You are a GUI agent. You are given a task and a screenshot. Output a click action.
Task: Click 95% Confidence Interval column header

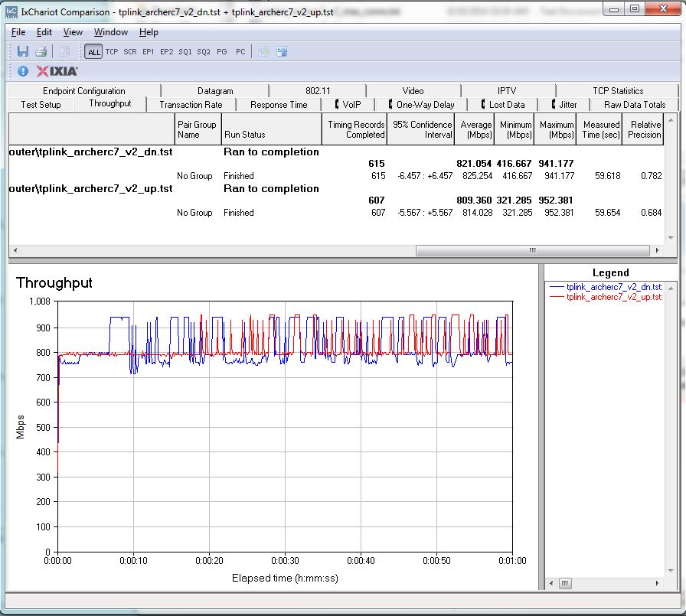click(x=421, y=129)
